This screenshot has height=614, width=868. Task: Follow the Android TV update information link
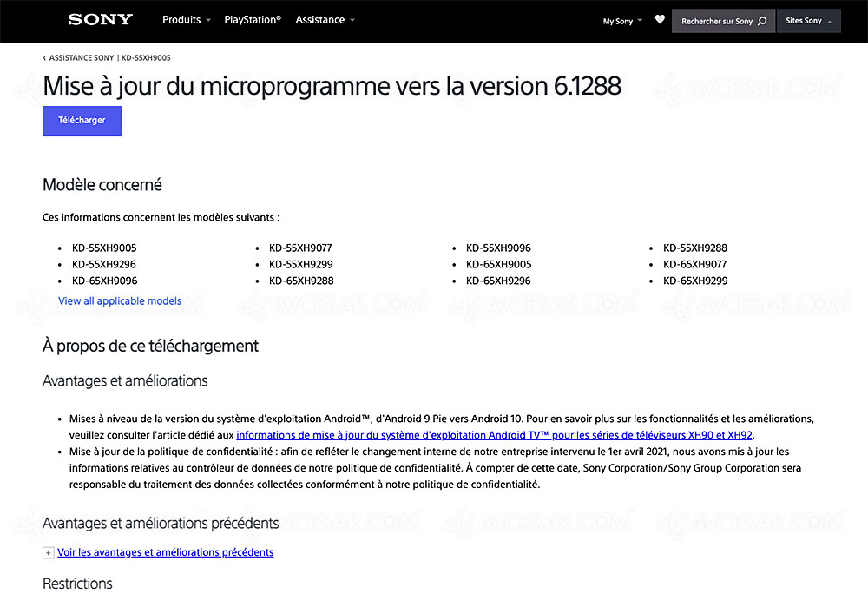click(494, 435)
